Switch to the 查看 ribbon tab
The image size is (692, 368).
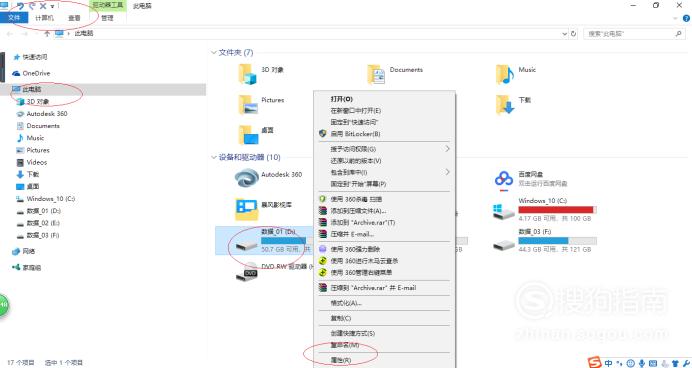pos(74,18)
